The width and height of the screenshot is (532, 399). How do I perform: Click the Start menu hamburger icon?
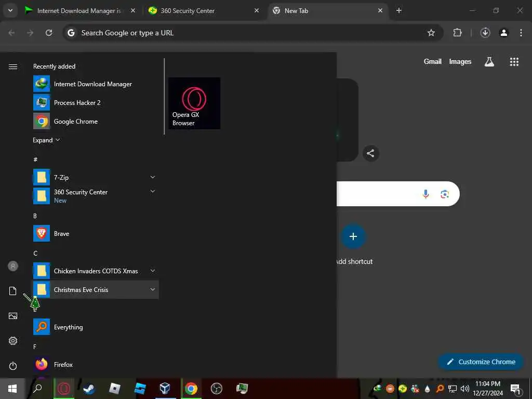tap(13, 66)
